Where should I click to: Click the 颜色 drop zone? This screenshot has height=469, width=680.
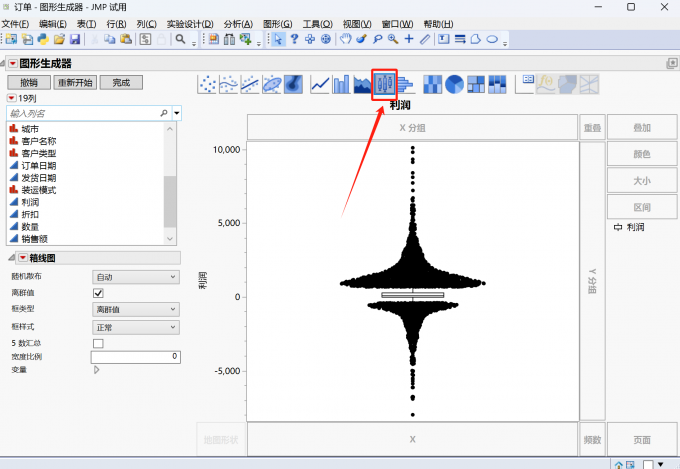(642, 154)
